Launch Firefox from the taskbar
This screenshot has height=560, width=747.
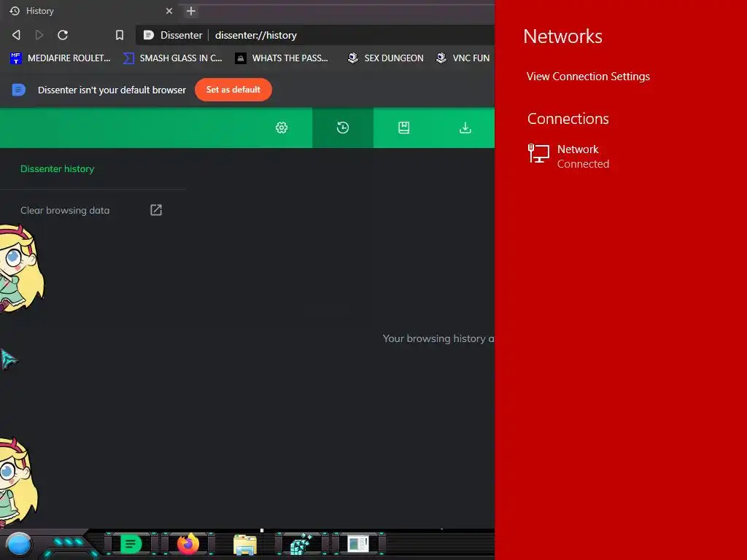[188, 544]
